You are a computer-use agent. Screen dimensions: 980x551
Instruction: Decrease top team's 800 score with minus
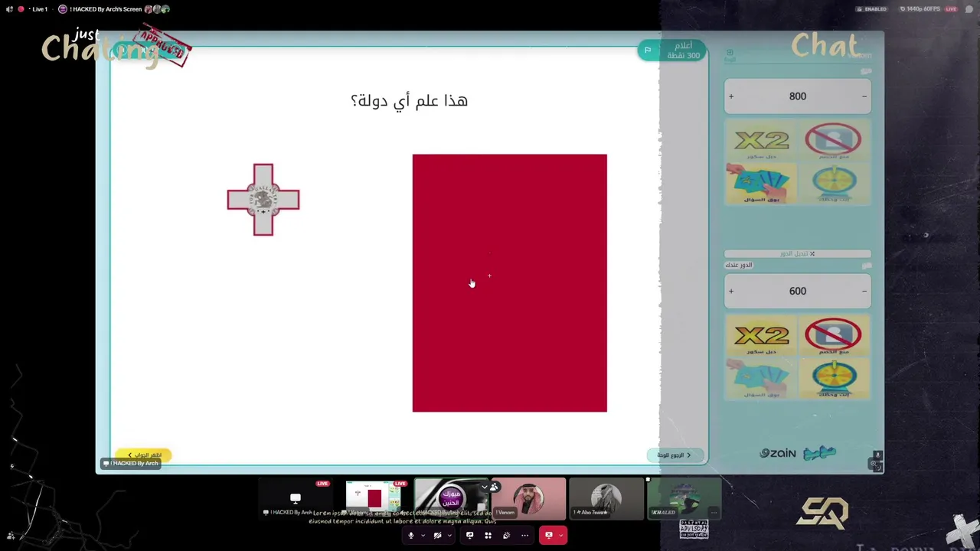864,96
